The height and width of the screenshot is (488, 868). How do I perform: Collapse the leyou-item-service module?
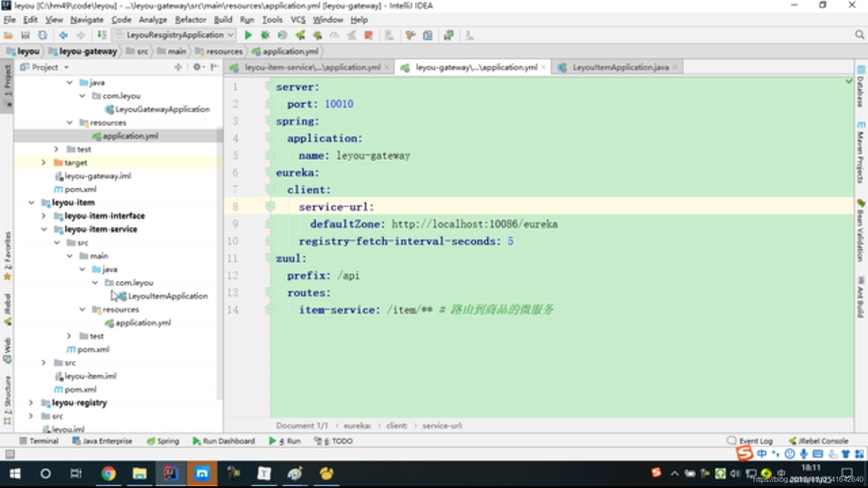44,229
